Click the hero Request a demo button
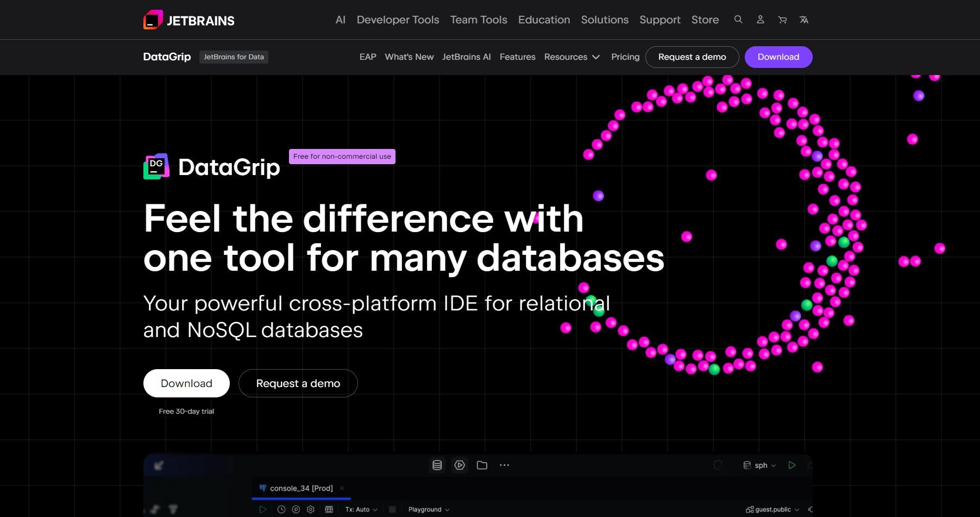980x517 pixels. 298,384
